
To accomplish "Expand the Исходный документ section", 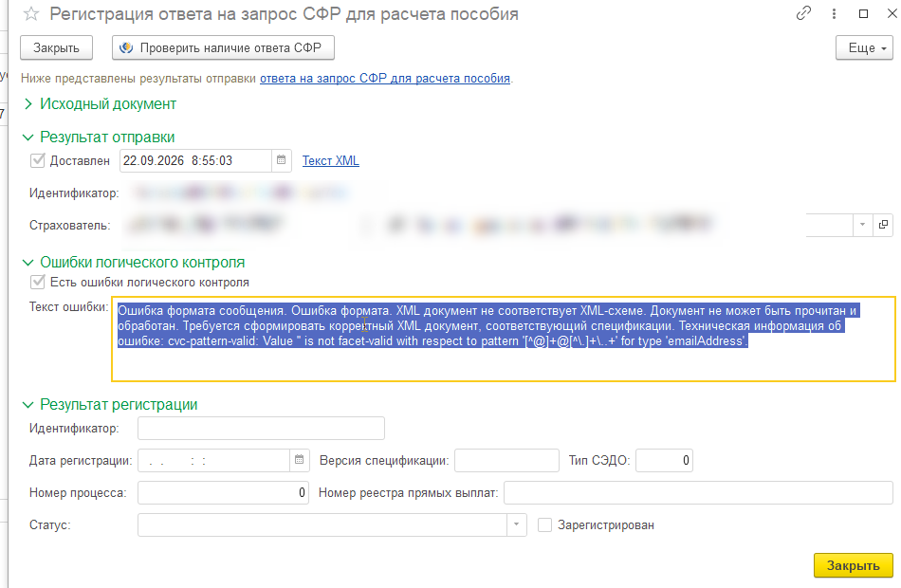I will point(28,104).
